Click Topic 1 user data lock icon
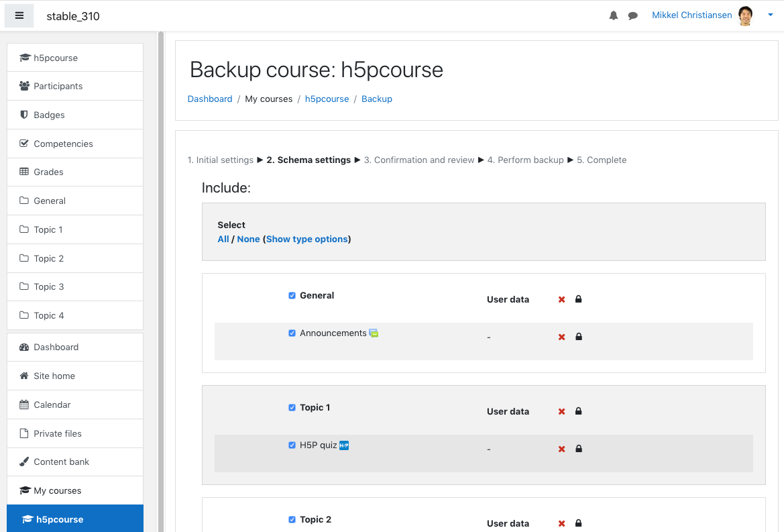 coord(579,411)
